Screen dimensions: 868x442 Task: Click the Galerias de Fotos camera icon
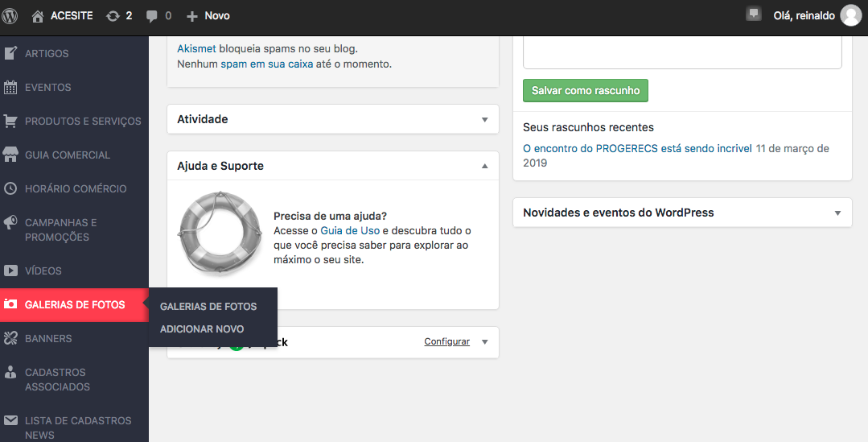tap(10, 304)
